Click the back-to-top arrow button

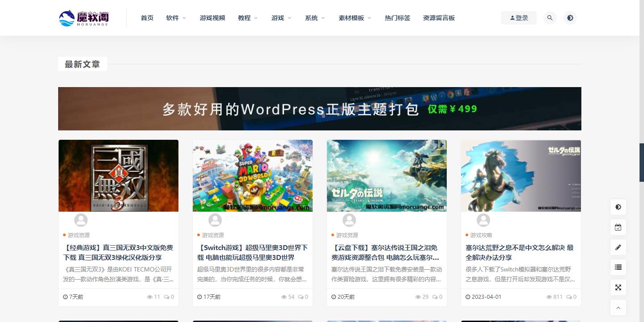click(618, 308)
